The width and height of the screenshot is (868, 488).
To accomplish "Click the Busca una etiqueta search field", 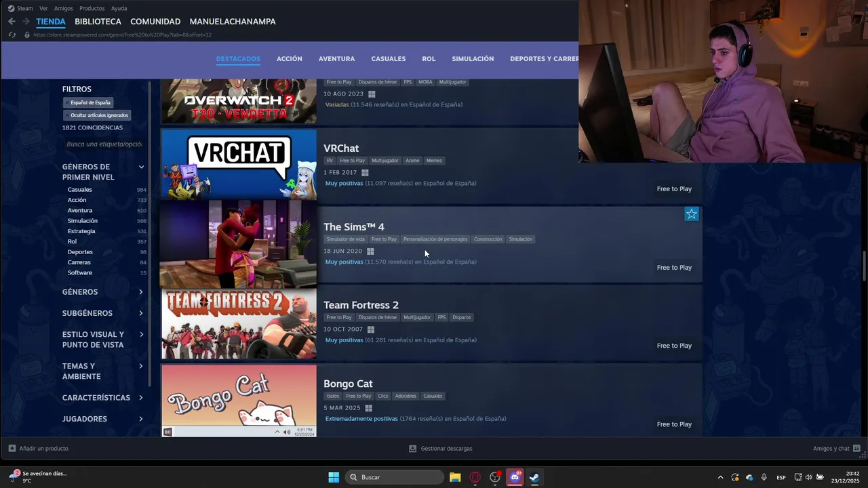I will coord(104,144).
